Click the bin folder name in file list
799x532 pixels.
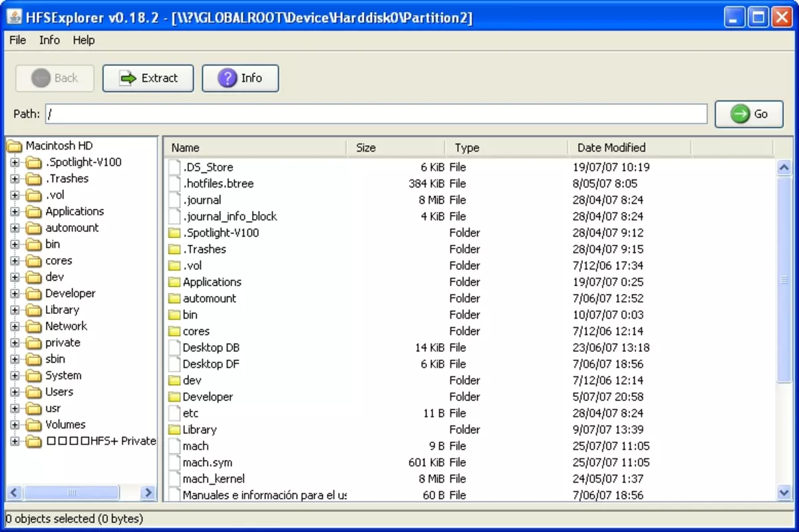pos(190,315)
